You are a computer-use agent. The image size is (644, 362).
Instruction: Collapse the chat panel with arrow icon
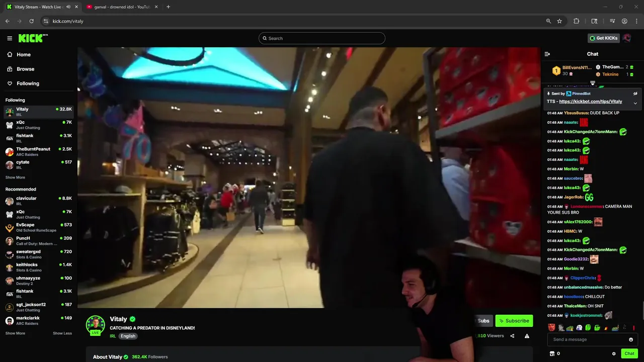click(547, 54)
